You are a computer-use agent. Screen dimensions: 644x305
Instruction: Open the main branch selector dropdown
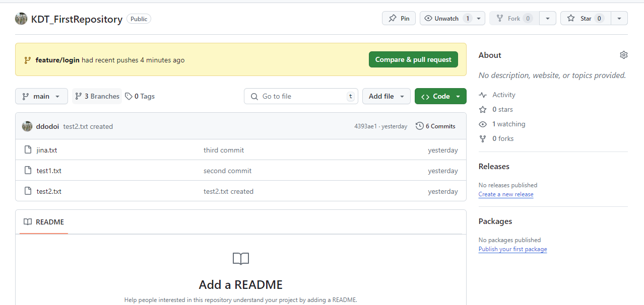coord(41,96)
